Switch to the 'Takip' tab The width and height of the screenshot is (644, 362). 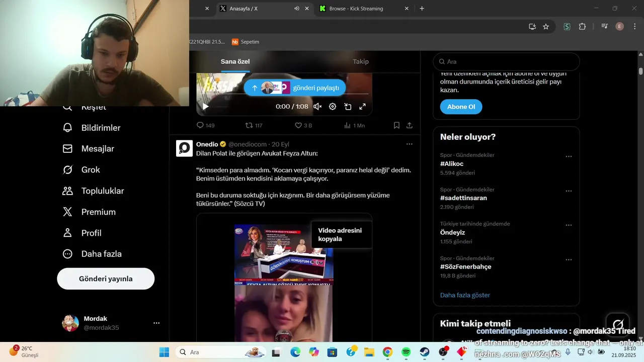pyautogui.click(x=361, y=61)
